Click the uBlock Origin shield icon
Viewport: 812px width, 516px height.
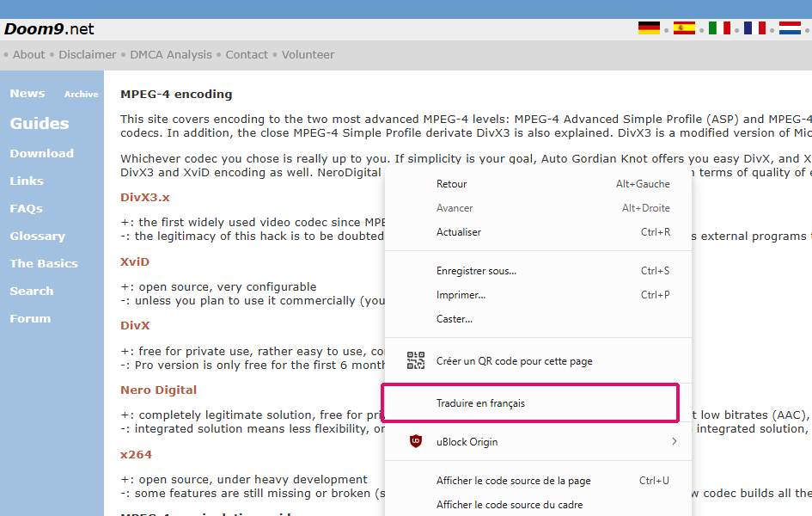415,441
